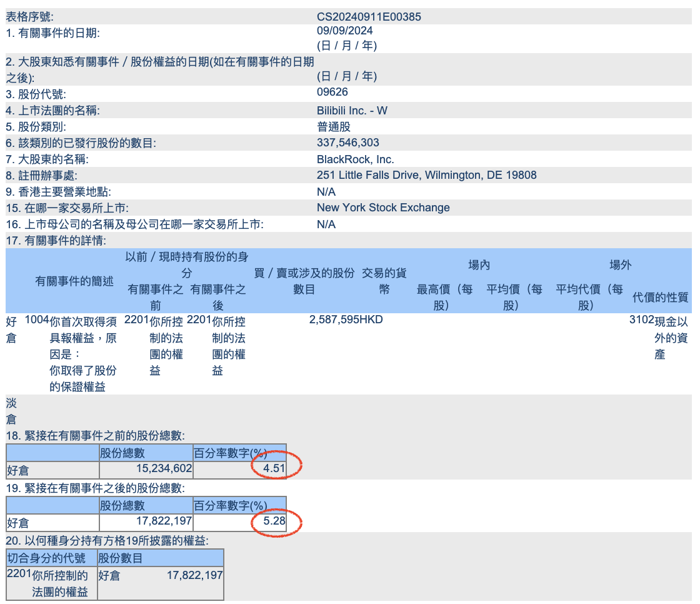
Task: Click consideration code 3102
Action: point(641,320)
